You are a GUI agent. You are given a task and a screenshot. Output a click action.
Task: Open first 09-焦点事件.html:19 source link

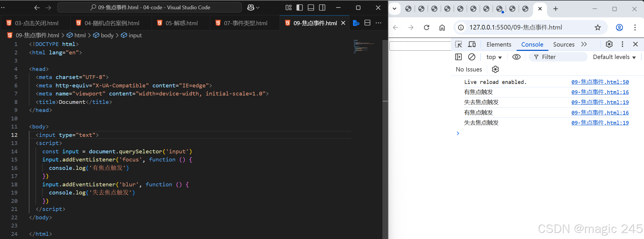600,102
